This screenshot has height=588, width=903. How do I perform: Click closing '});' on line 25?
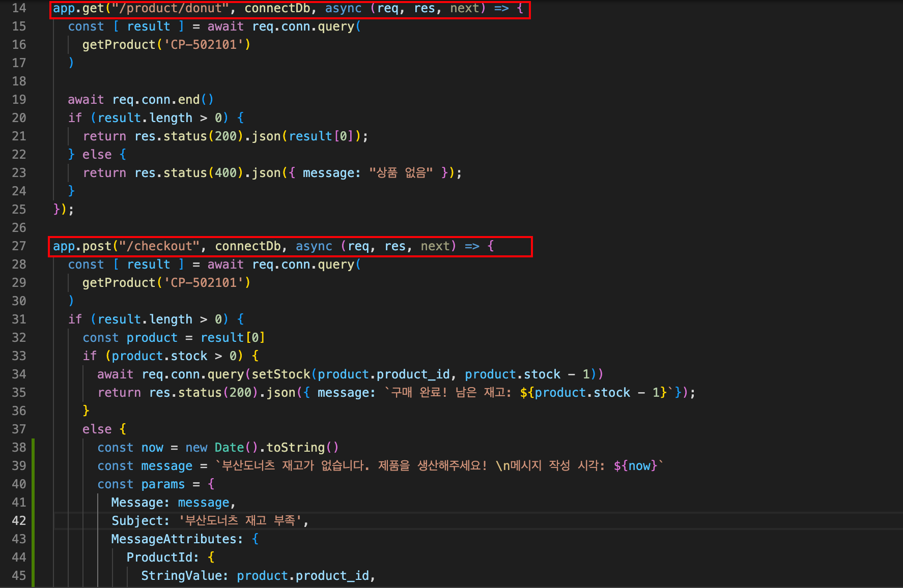pyautogui.click(x=64, y=210)
